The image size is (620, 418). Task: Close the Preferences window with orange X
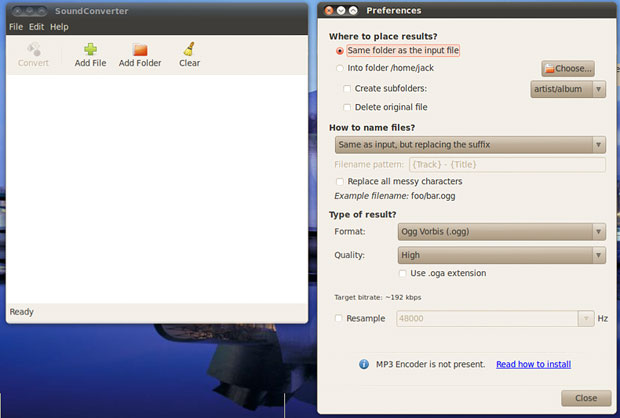coord(329,11)
